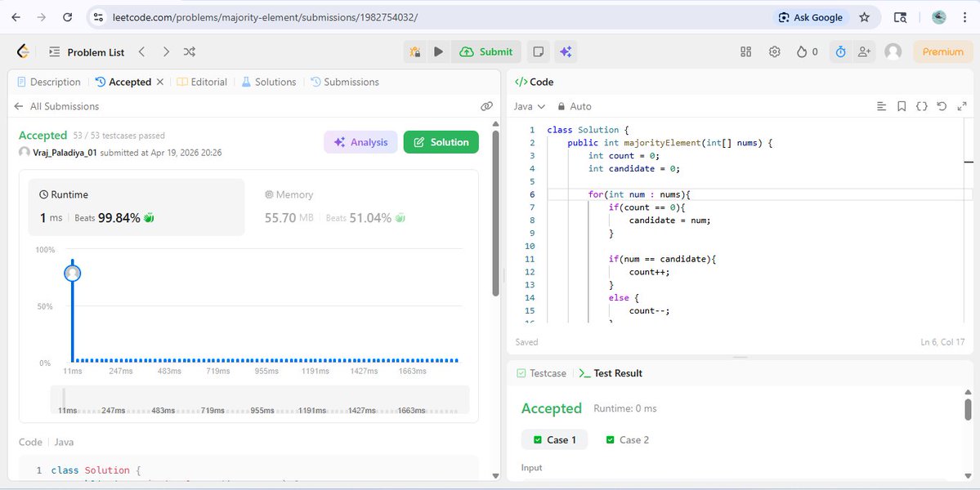This screenshot has height=490, width=980.
Task: Click the editor bookmark icon
Action: 902,107
